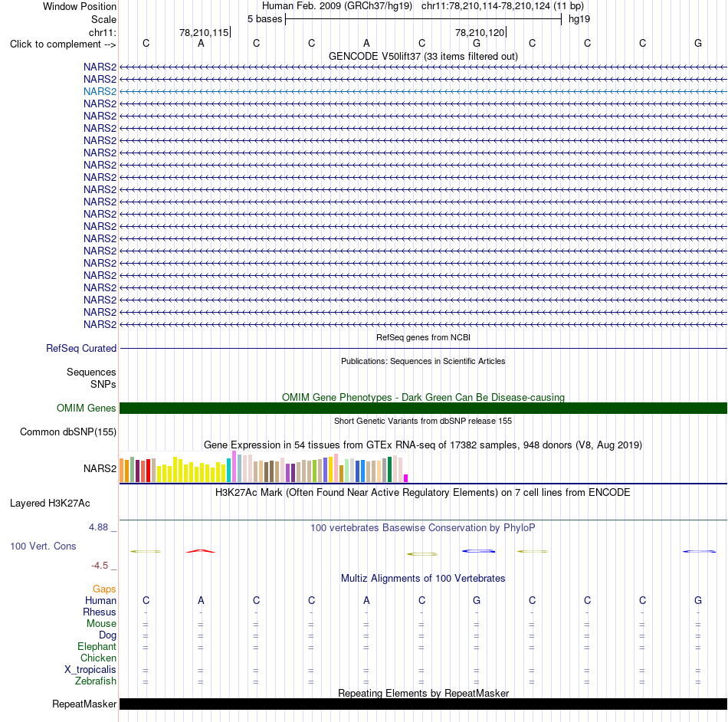Select the light-blue highlighted NARS2 transcript label

pos(100,91)
